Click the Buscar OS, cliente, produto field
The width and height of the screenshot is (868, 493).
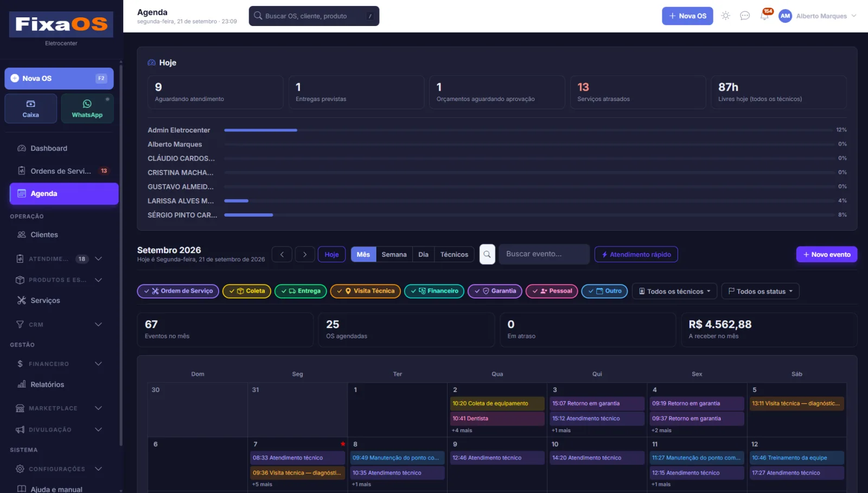(314, 16)
